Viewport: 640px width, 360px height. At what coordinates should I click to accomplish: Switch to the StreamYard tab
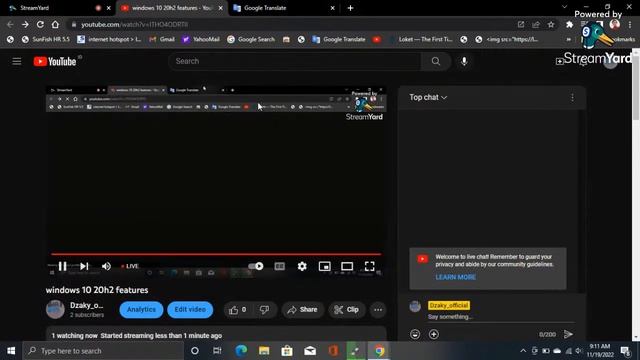point(57,8)
